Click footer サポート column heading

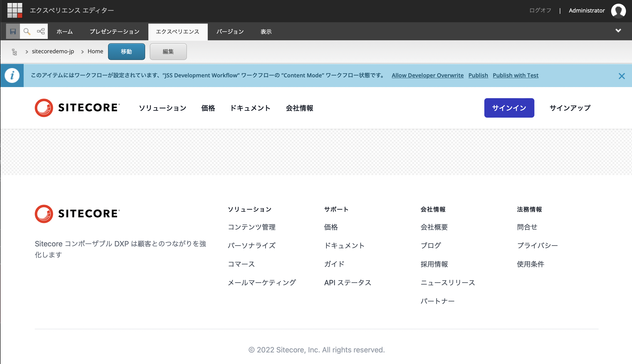click(x=336, y=209)
